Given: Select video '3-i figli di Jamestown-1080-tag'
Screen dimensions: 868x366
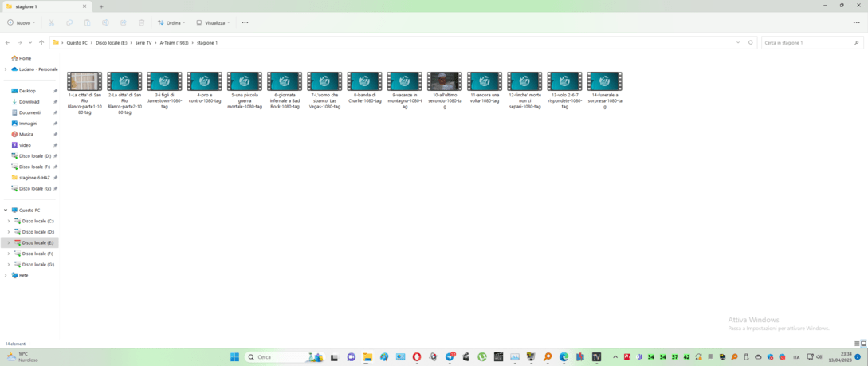Looking at the screenshot, I should pos(164,90).
